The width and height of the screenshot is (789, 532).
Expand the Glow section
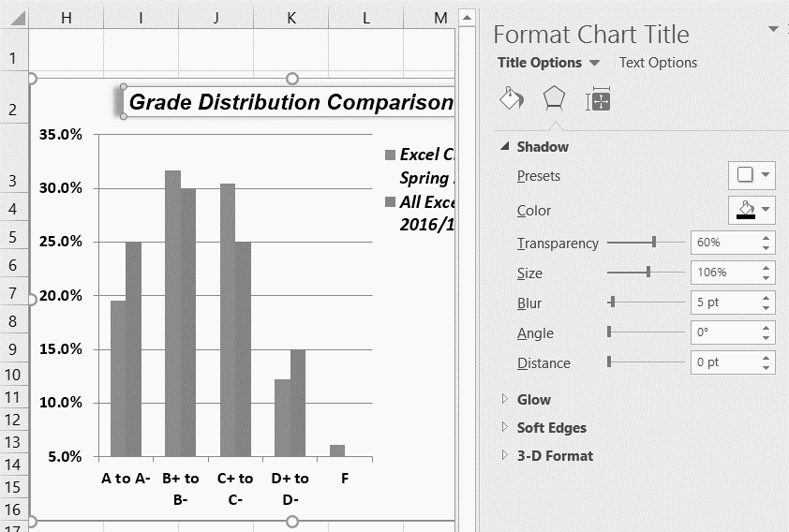[x=505, y=399]
